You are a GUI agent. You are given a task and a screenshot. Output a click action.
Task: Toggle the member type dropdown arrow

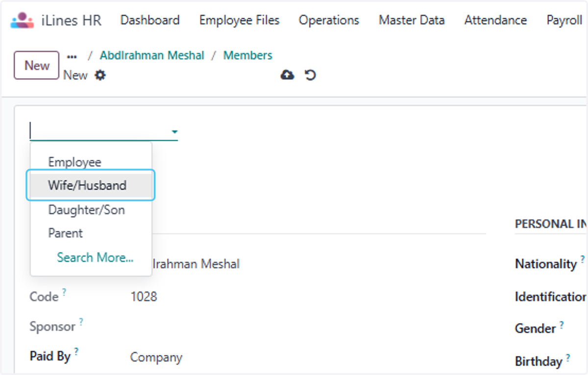(174, 132)
